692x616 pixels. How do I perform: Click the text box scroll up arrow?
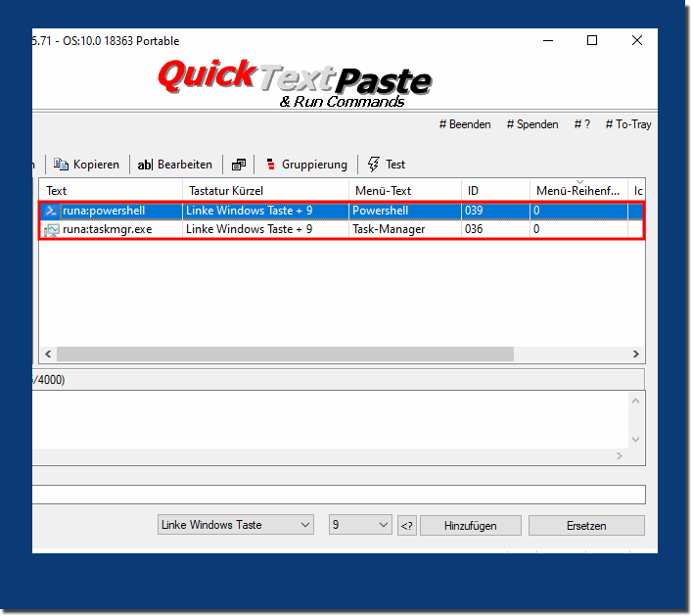point(636,401)
